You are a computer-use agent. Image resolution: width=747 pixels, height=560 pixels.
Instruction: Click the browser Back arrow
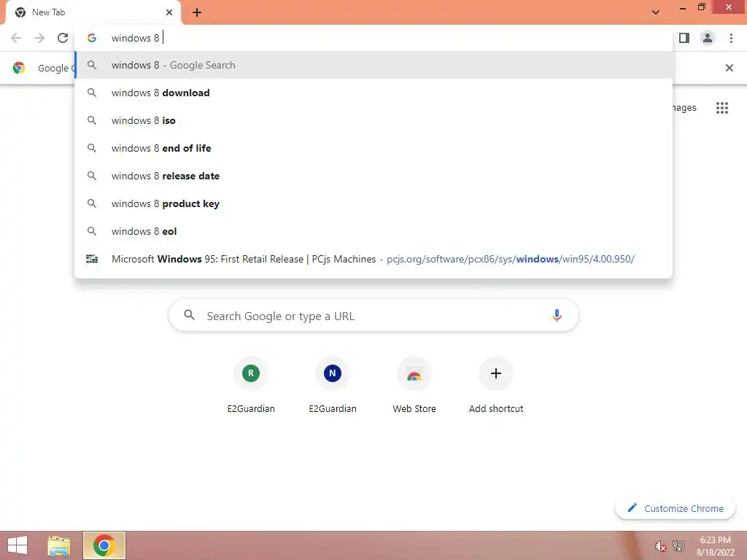[16, 38]
